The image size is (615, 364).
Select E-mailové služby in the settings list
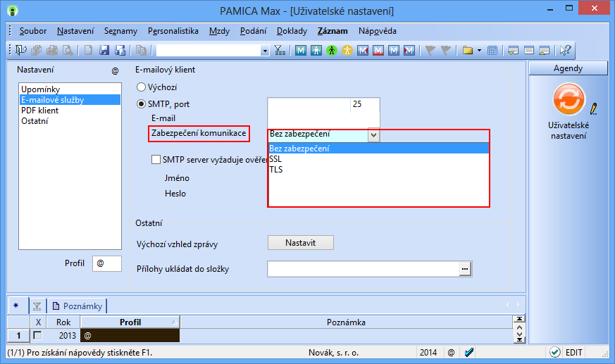[x=70, y=100]
